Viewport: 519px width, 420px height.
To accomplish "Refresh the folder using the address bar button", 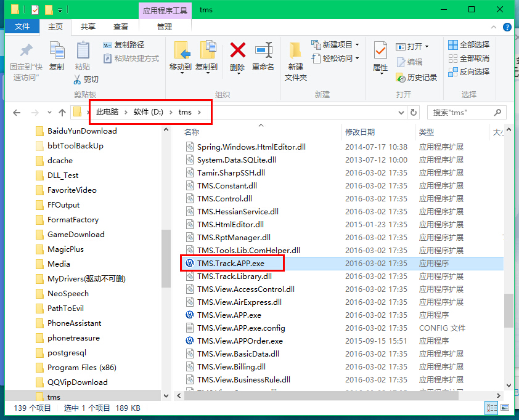I will [414, 113].
